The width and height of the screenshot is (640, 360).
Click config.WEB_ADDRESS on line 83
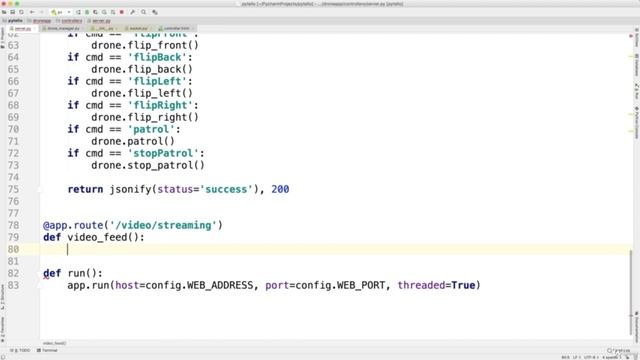(199, 285)
